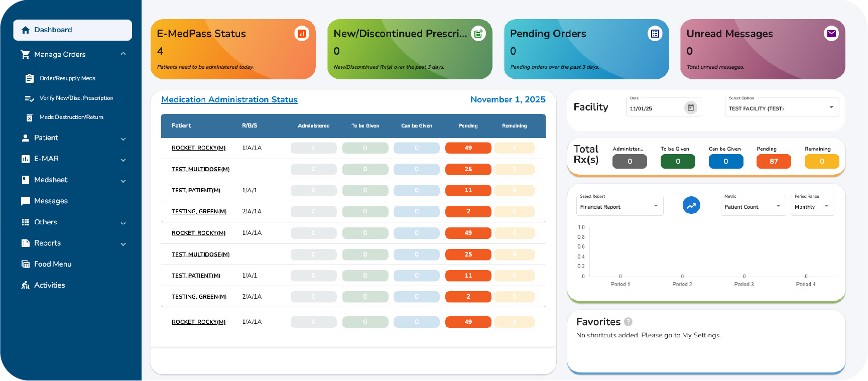Expand the Patient sidebar menu

123,139
